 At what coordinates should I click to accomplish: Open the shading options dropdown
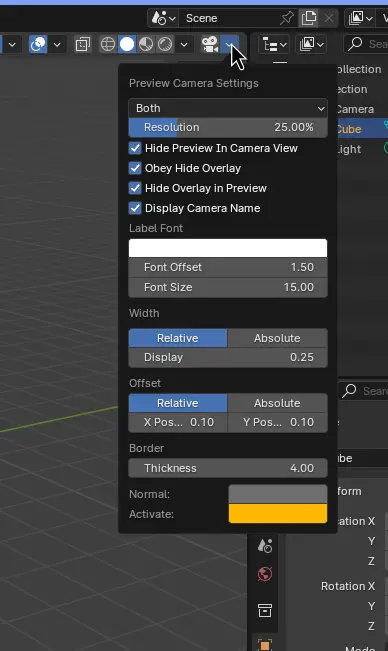(x=184, y=44)
